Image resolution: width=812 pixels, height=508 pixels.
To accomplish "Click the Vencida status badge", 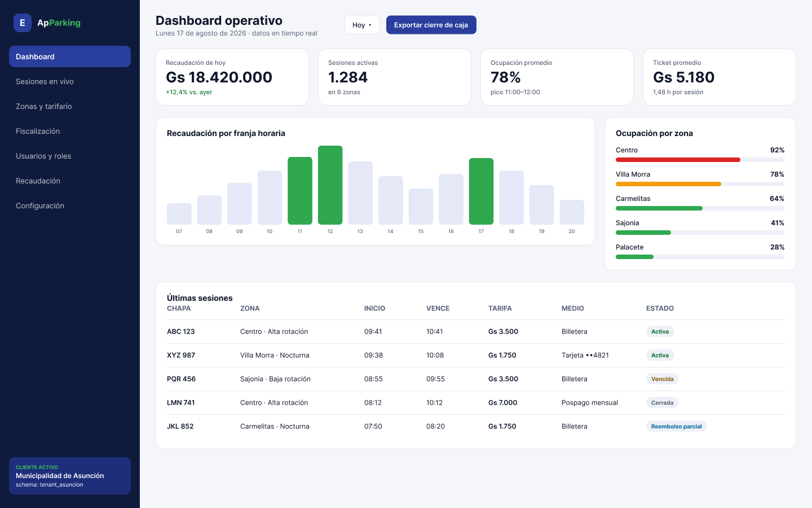I will tap(663, 379).
